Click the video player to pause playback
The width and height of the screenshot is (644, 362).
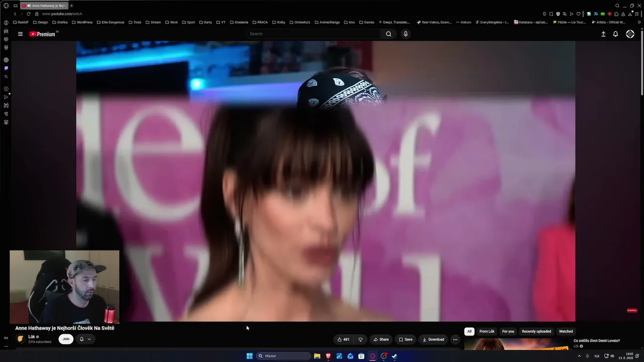click(326, 181)
